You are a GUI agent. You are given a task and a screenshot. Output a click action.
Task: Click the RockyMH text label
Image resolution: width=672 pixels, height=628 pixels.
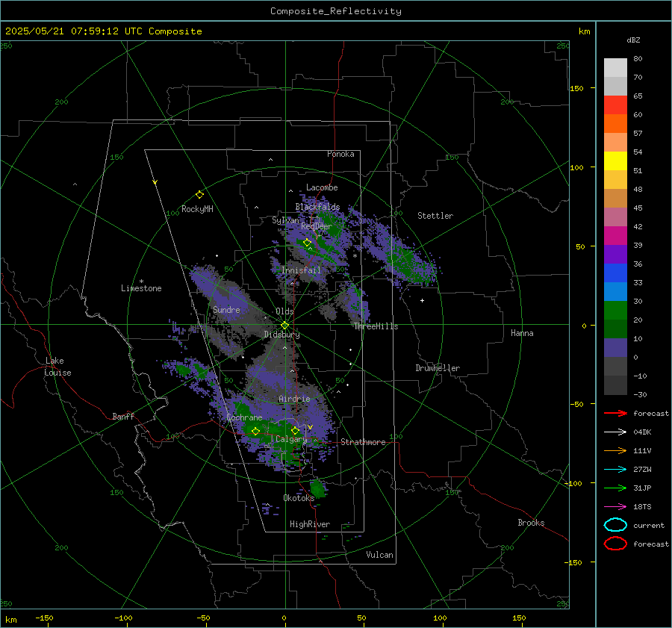click(197, 209)
